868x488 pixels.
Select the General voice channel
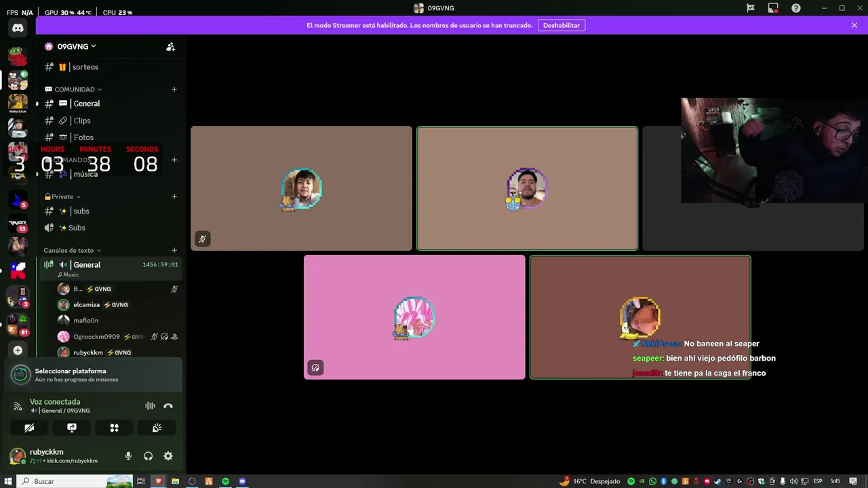(x=111, y=268)
